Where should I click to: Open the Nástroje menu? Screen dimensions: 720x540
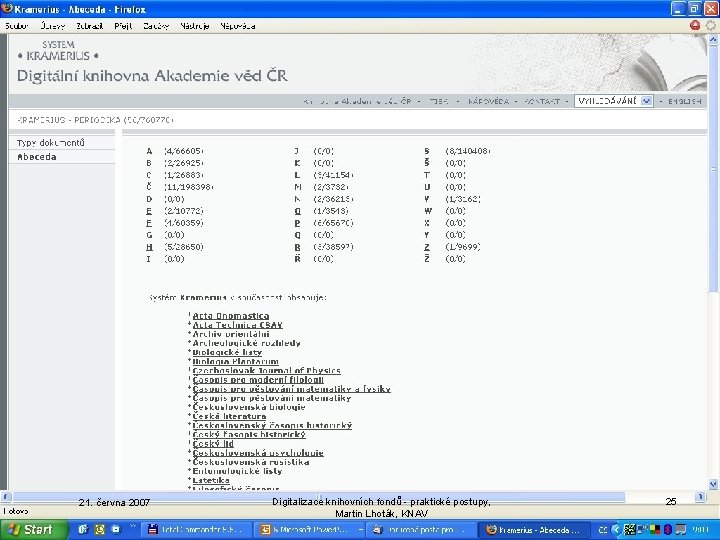195,26
